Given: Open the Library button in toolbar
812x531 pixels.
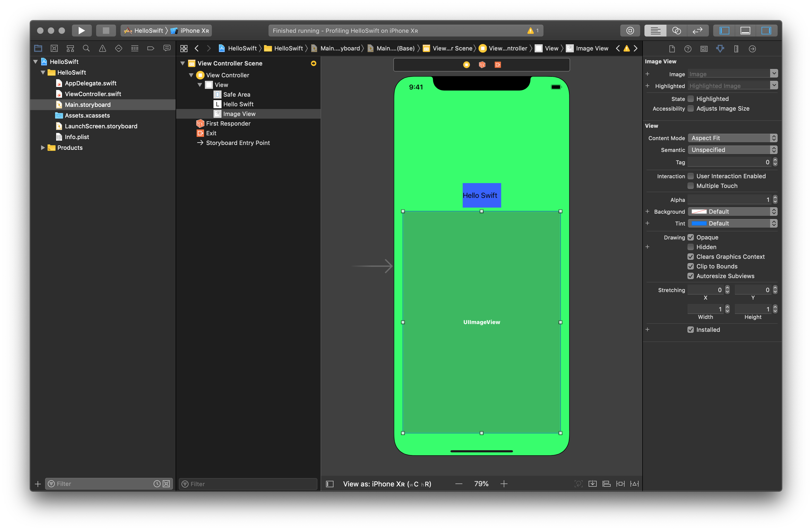Looking at the screenshot, I should (630, 31).
